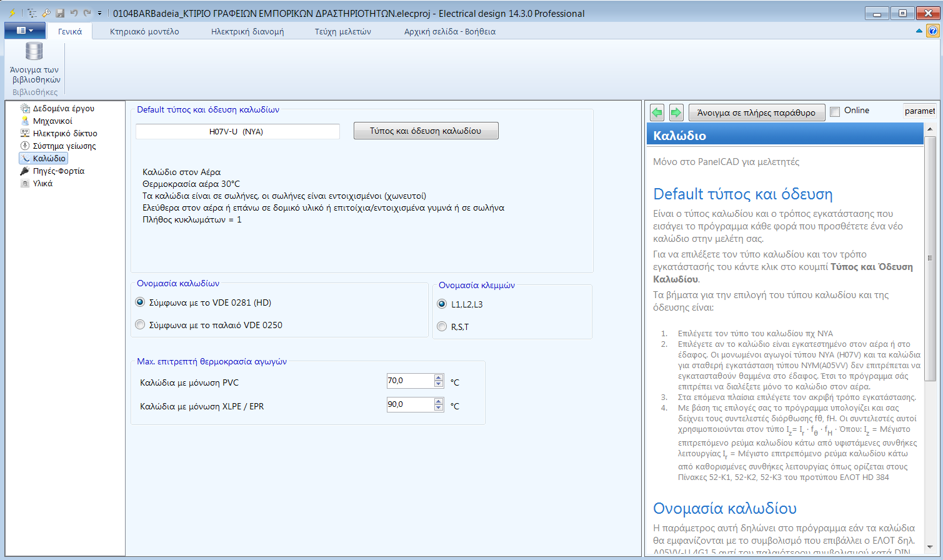Click the Τύπος και όδευση καλωδίου button
The height and width of the screenshot is (560, 943).
tap(426, 131)
